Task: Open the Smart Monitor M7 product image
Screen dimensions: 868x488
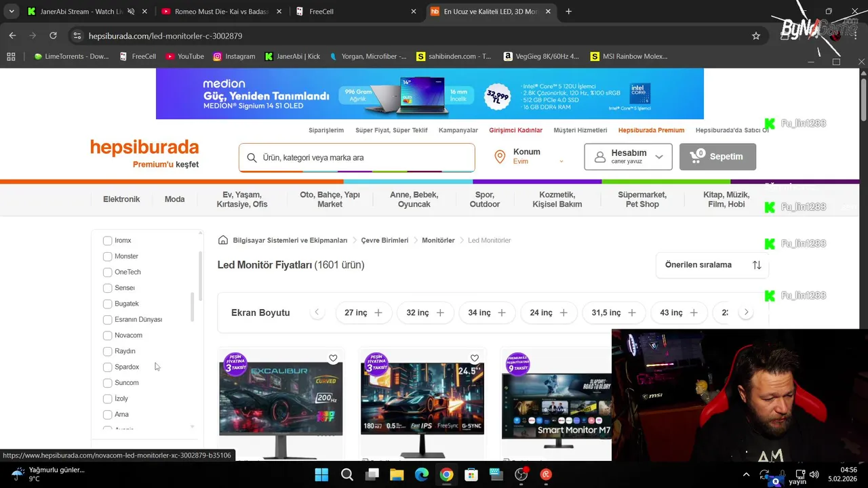Action: coord(556,405)
